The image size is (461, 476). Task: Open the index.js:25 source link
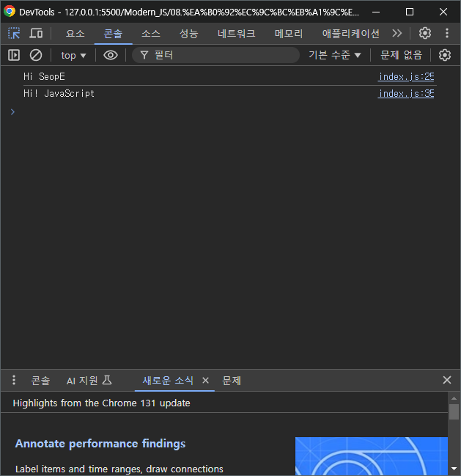pos(406,76)
